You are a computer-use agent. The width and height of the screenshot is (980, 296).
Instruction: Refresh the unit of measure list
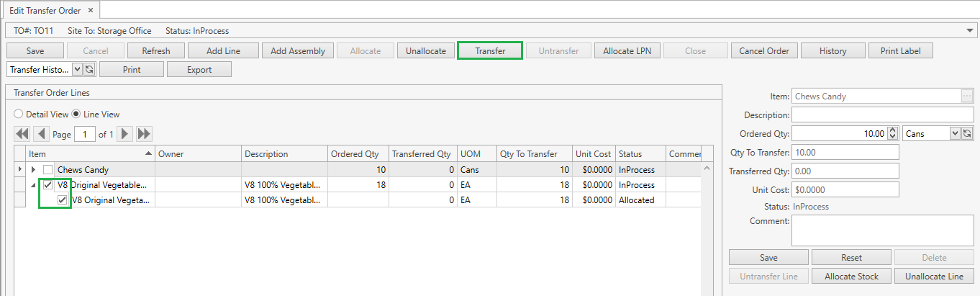(967, 133)
